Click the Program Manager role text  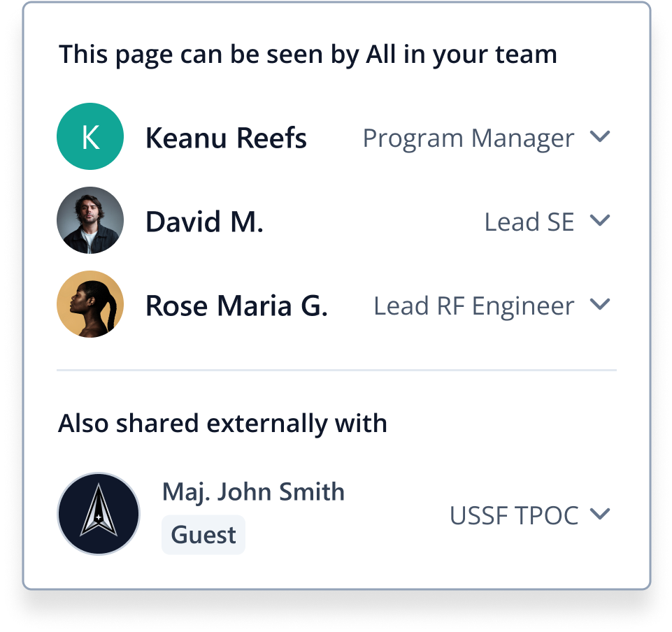coord(468,138)
